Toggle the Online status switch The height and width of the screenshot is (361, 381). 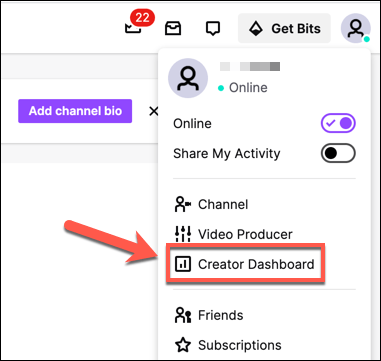(x=338, y=123)
